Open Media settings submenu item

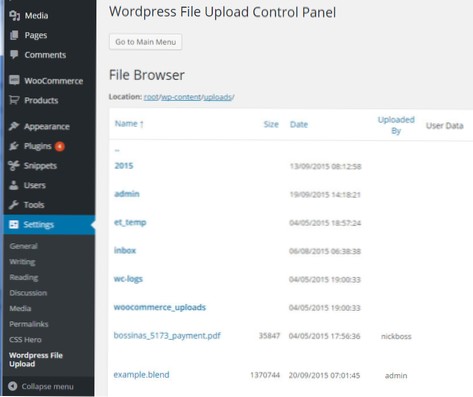pos(20,308)
